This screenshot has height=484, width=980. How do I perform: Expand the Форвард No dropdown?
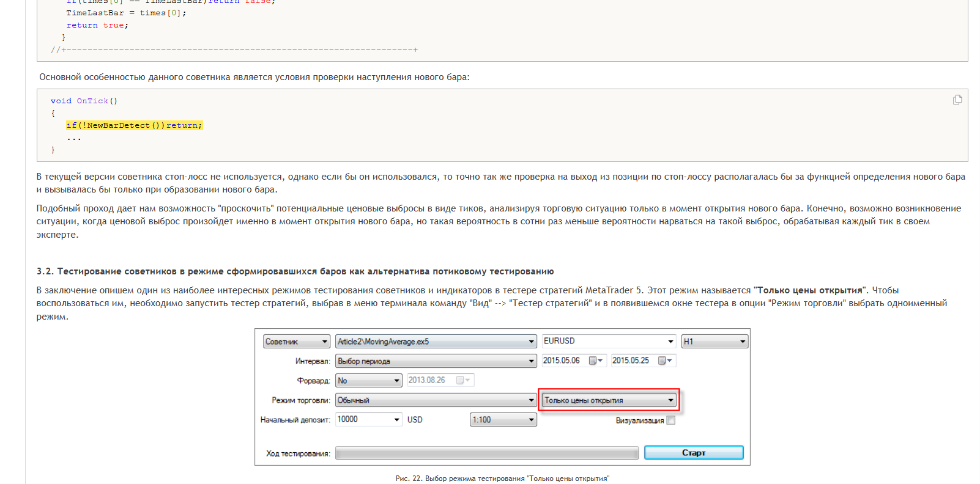pos(369,381)
